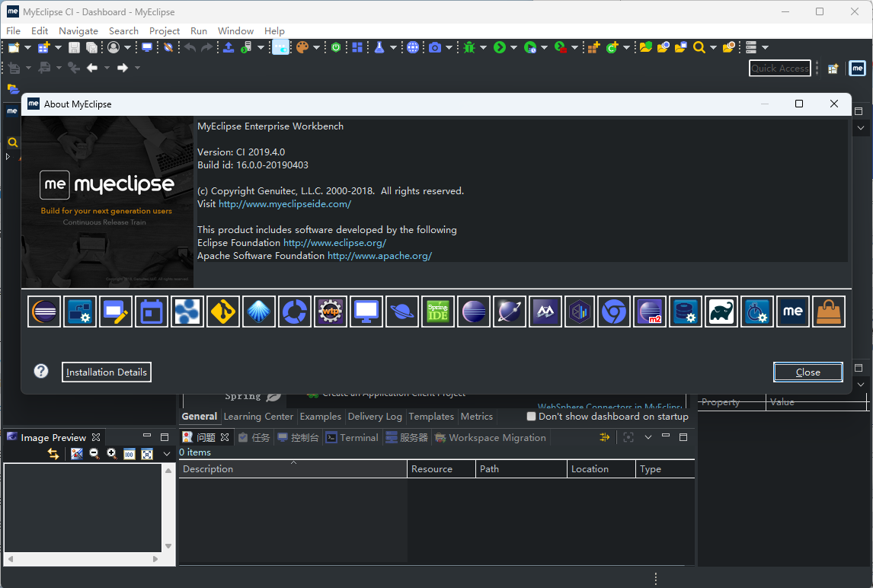This screenshot has width=873, height=588.
Task: Click back navigation arrow in toolbar
Action: 92,68
